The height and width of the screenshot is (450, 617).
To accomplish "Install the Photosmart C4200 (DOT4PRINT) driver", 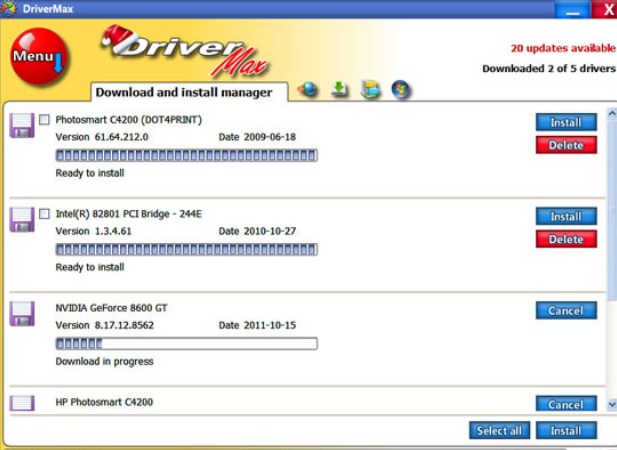I will pos(566,122).
